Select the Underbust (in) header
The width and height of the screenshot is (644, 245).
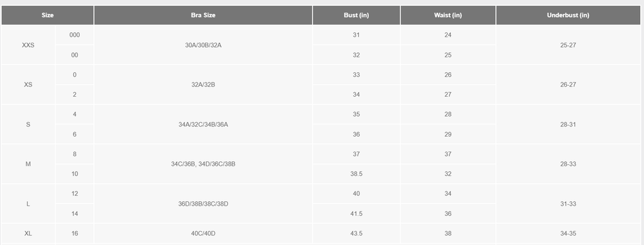point(568,15)
